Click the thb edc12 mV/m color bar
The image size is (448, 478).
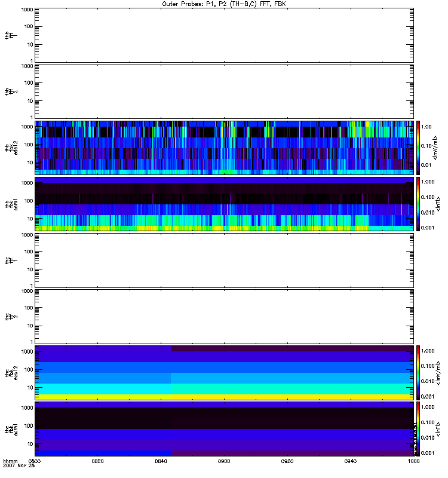[x=419, y=147]
